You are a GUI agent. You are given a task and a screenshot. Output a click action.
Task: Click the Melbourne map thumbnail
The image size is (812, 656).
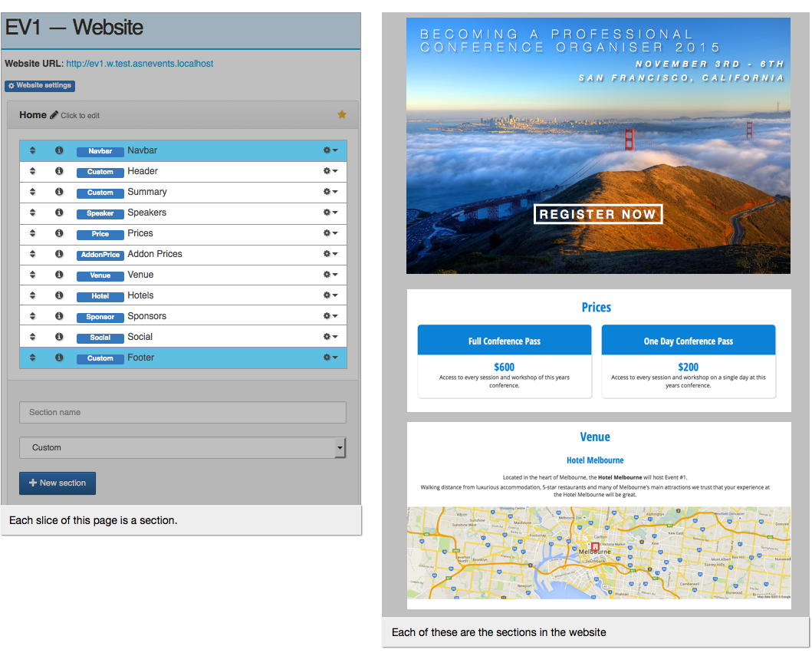pos(599,553)
